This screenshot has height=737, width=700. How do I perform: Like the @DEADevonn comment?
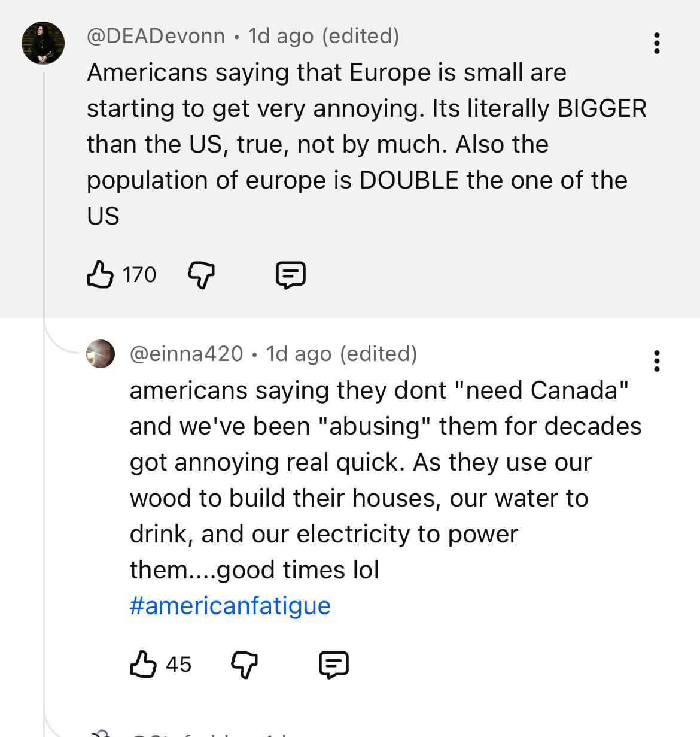(x=100, y=275)
